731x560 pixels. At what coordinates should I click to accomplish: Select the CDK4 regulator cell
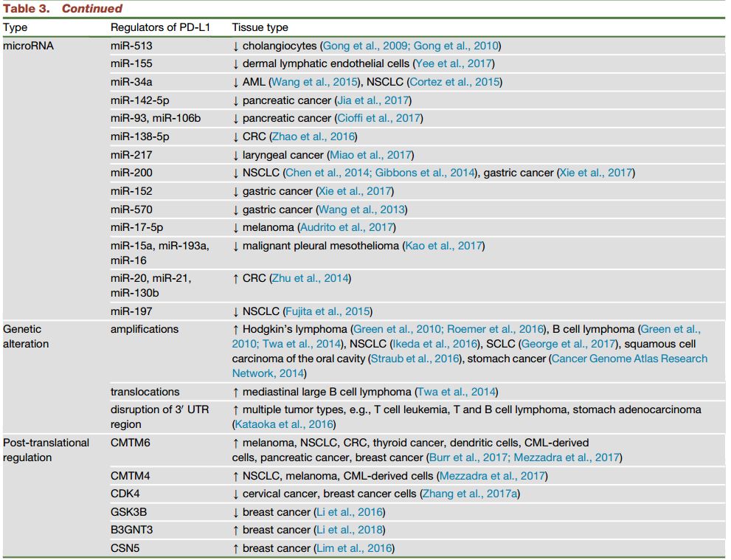125,494
